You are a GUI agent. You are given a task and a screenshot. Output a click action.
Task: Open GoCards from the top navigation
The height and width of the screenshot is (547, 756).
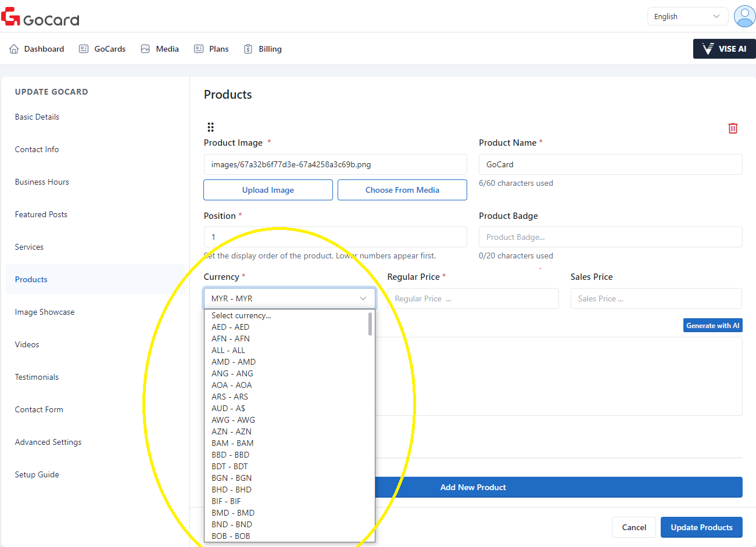pos(102,49)
